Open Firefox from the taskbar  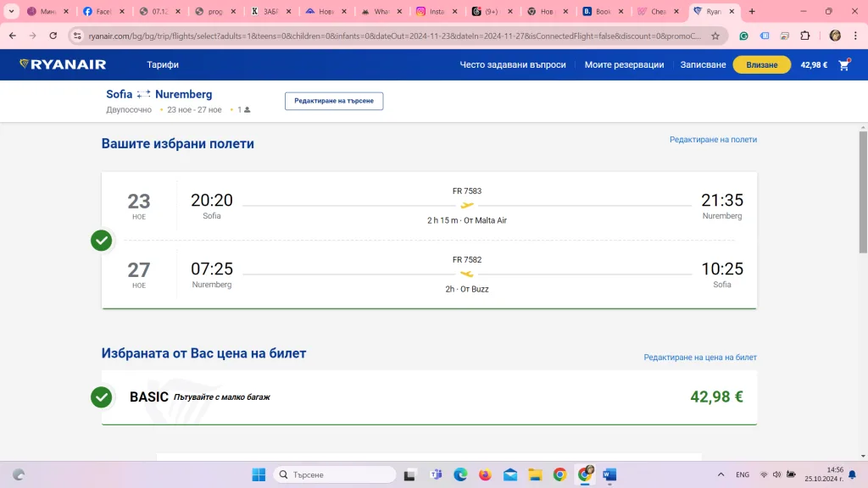coord(485,474)
